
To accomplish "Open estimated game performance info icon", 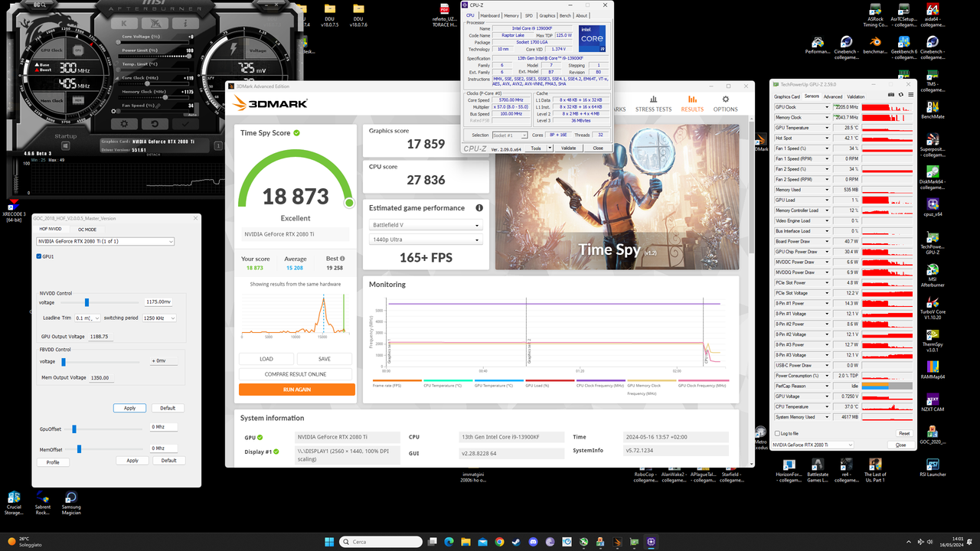I will pos(479,207).
